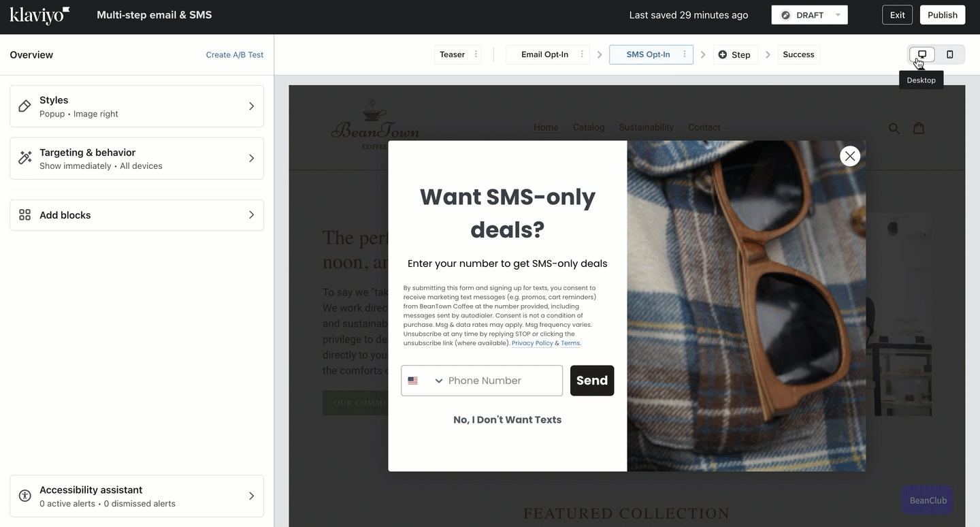This screenshot has width=980, height=527.
Task: Click the SMS consent disclaimer paragraph
Action: click(x=500, y=315)
